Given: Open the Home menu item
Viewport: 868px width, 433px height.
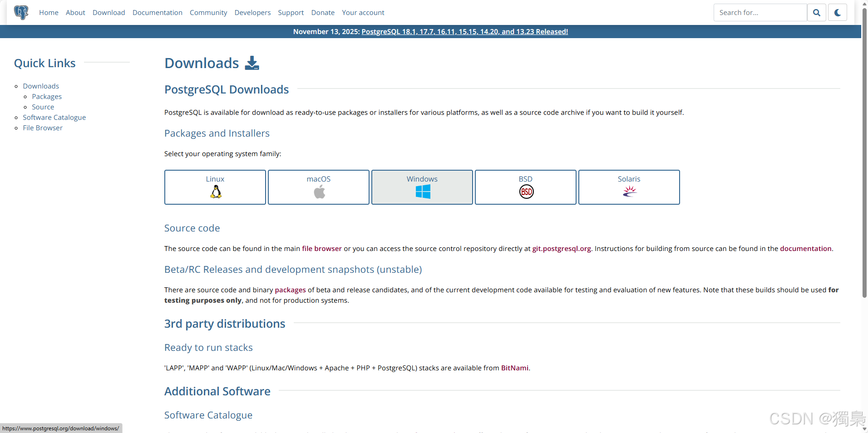Looking at the screenshot, I should [x=49, y=13].
